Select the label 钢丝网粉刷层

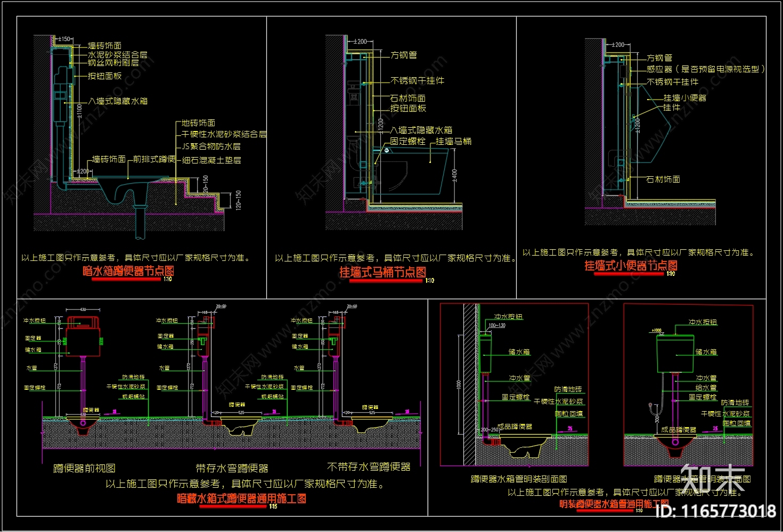113,63
